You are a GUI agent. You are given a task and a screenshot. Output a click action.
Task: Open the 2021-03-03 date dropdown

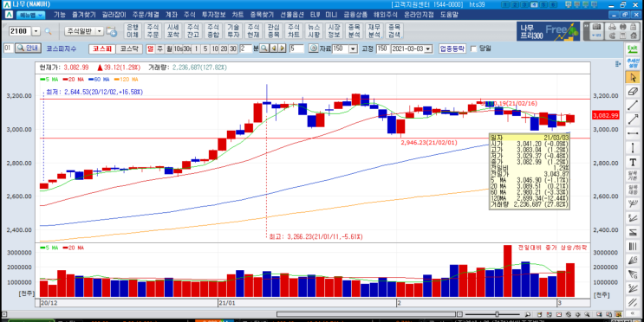coord(428,48)
